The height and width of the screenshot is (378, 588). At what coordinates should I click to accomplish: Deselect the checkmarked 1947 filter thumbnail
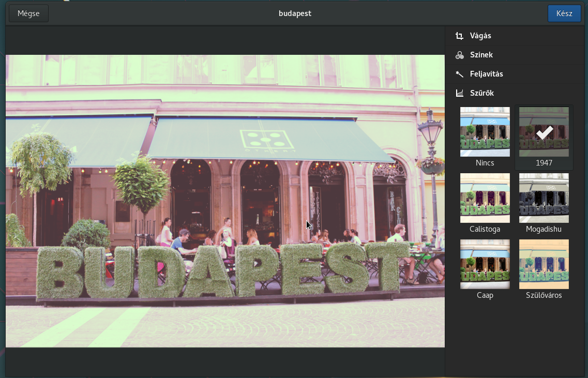(x=544, y=132)
